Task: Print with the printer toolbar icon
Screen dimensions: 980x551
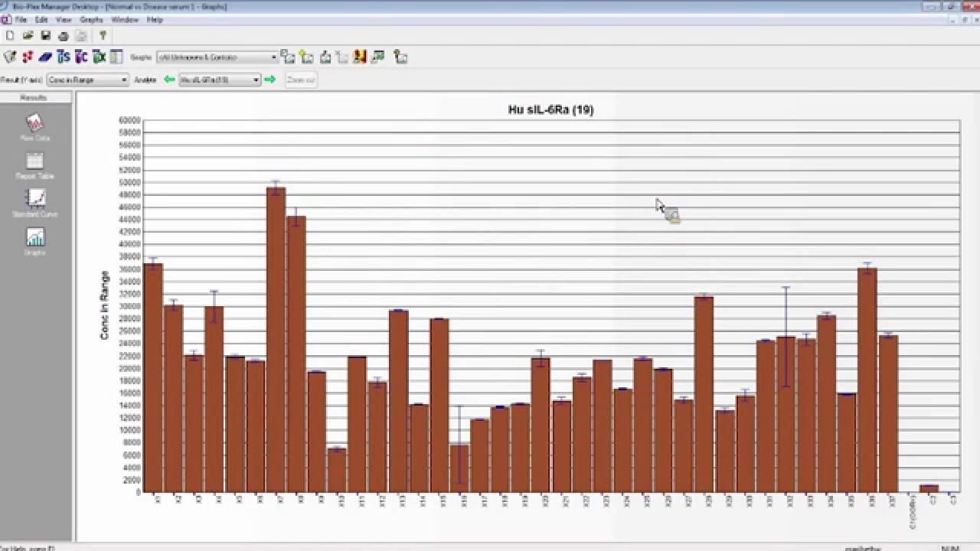Action: tap(64, 36)
